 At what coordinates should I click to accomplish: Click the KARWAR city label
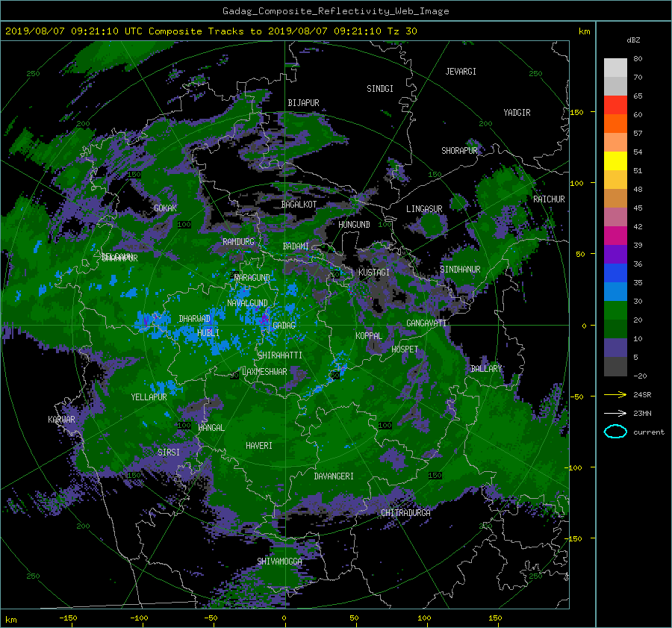(61, 420)
